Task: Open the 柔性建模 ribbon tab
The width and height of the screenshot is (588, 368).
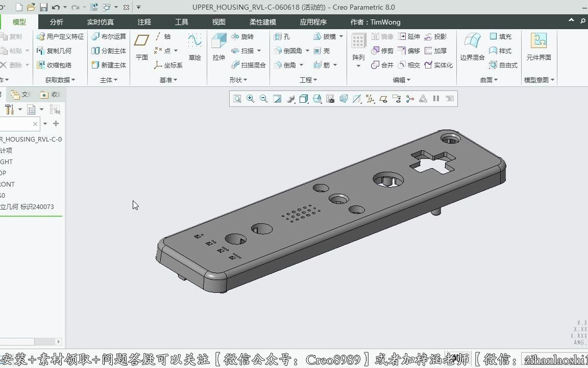Action: point(263,22)
